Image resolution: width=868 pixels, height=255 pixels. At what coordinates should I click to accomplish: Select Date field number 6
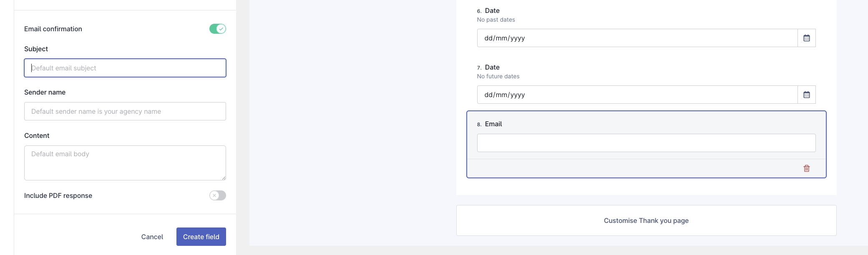(492, 10)
